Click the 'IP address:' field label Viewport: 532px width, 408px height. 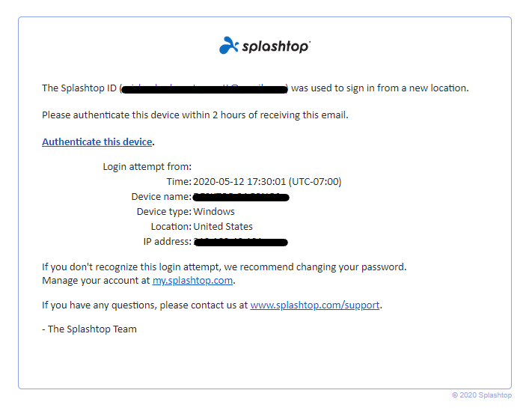tap(168, 241)
